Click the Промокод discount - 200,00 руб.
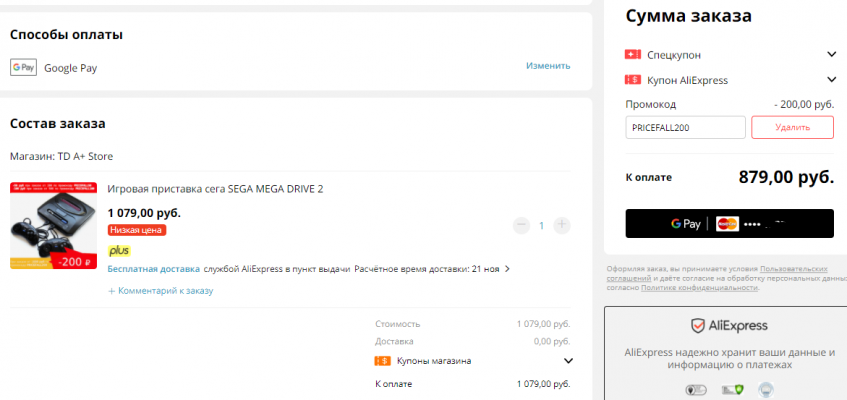The image size is (847, 400). click(804, 104)
